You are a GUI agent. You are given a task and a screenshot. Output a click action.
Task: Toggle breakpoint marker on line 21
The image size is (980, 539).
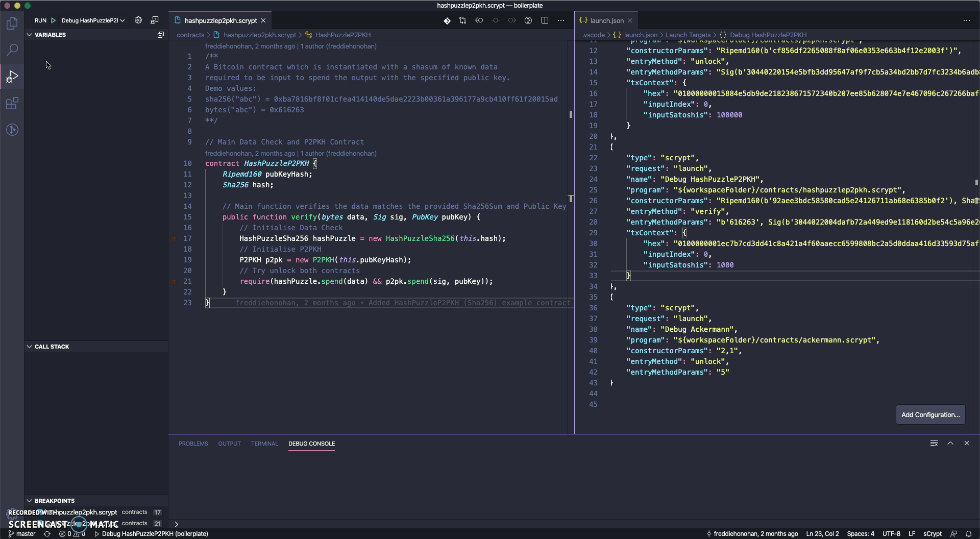(x=174, y=281)
